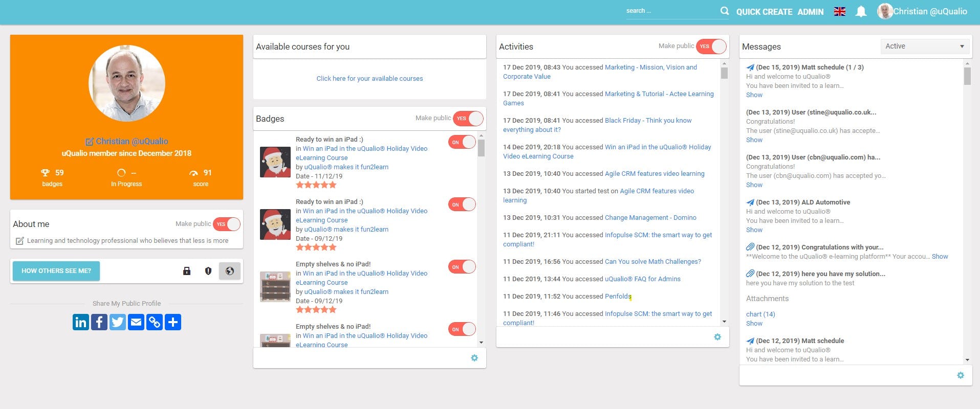Show the ALD Automotive message

(x=754, y=230)
